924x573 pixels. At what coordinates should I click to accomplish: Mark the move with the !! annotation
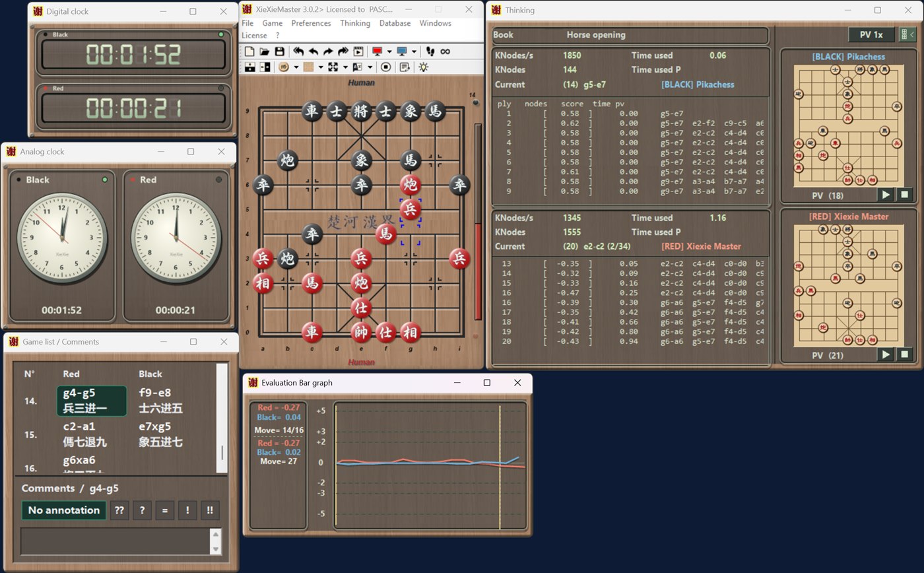click(x=210, y=510)
